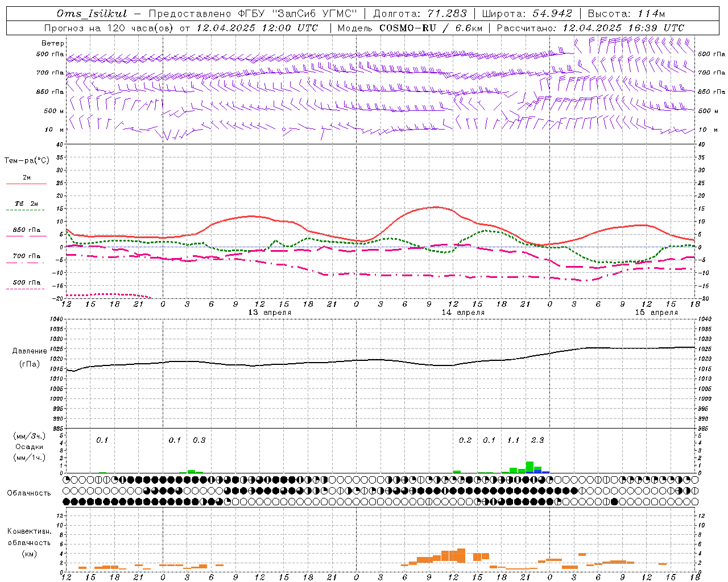This screenshot has width=728, height=582.
Task: Click the green dashed 'Td 2м' legend line
Action: 25,210
